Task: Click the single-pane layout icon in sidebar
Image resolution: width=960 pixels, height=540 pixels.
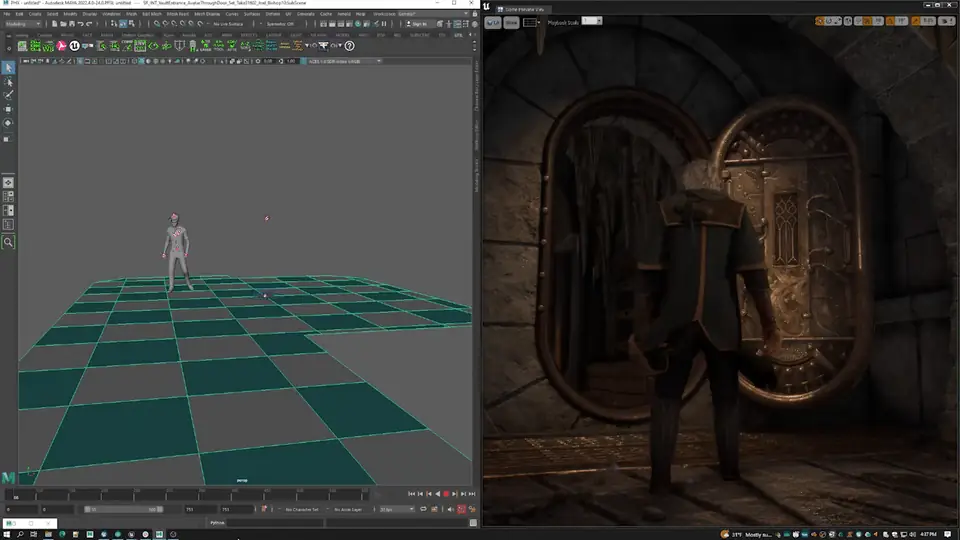Action: click(x=8, y=182)
